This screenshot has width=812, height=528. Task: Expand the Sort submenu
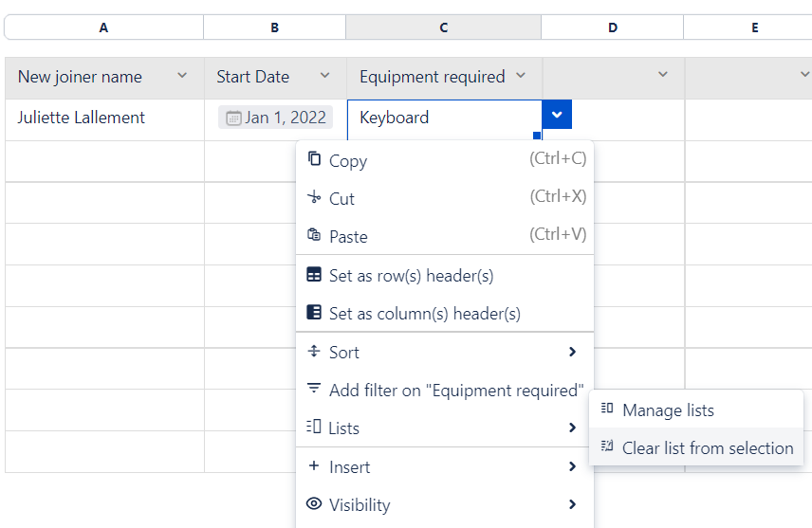[572, 352]
